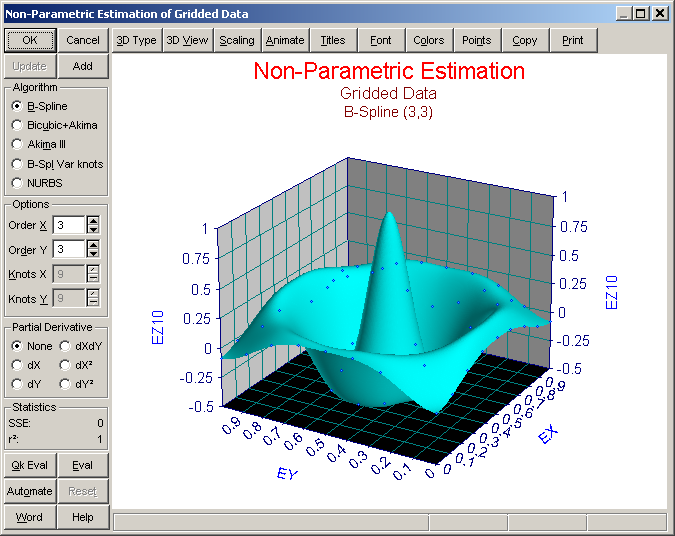The image size is (675, 536).
Task: Choose the dXdY partial derivative
Action: tap(81, 346)
